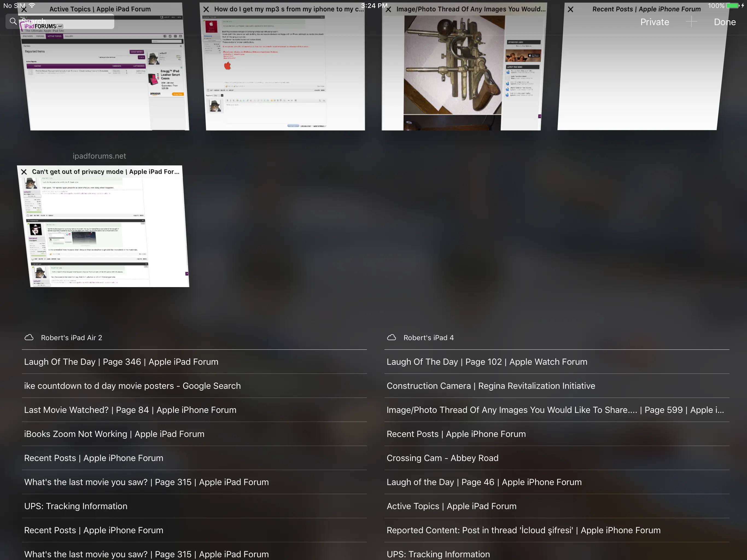Open Crossing Cam - Abbey Road link
Screen dimensions: 747x560
(x=442, y=458)
